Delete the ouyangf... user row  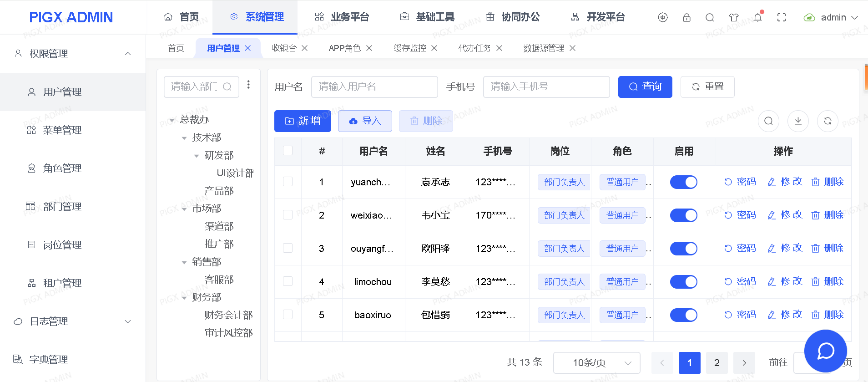tap(828, 248)
